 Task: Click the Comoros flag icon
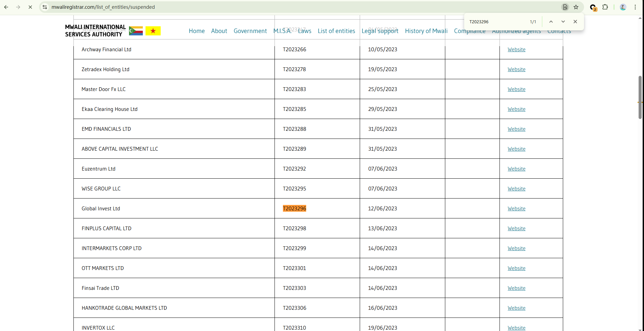click(x=136, y=31)
